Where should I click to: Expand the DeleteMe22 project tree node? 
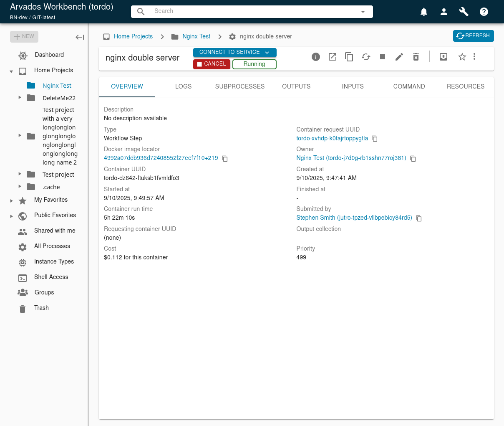(20, 97)
